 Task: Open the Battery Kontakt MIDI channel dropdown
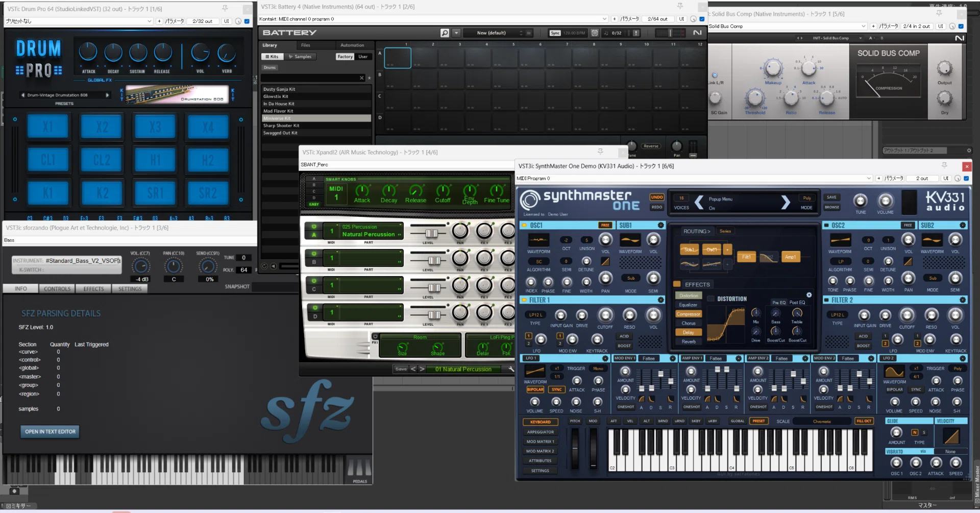[x=605, y=19]
